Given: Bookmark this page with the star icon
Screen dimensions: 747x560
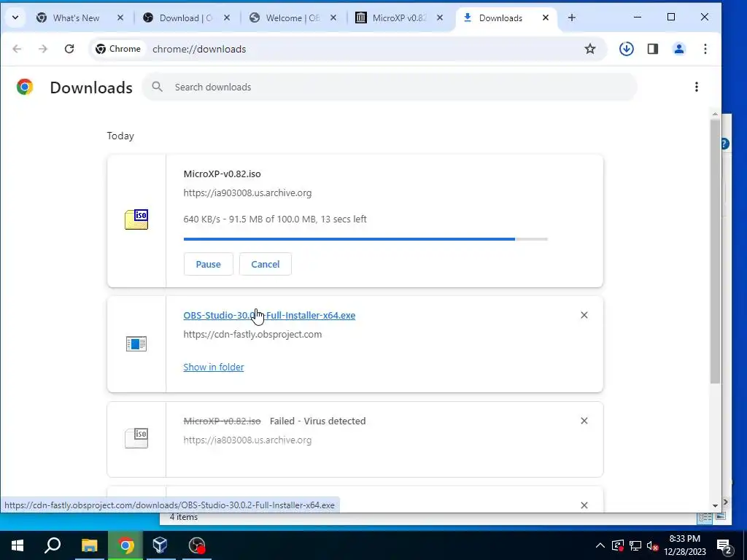Looking at the screenshot, I should point(590,49).
